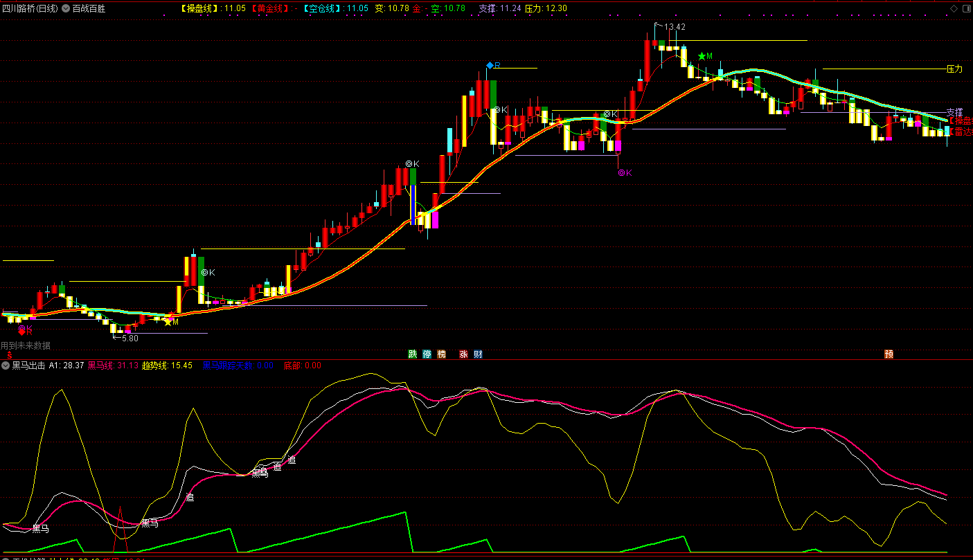Click the 变: 10.78 value

[392, 9]
